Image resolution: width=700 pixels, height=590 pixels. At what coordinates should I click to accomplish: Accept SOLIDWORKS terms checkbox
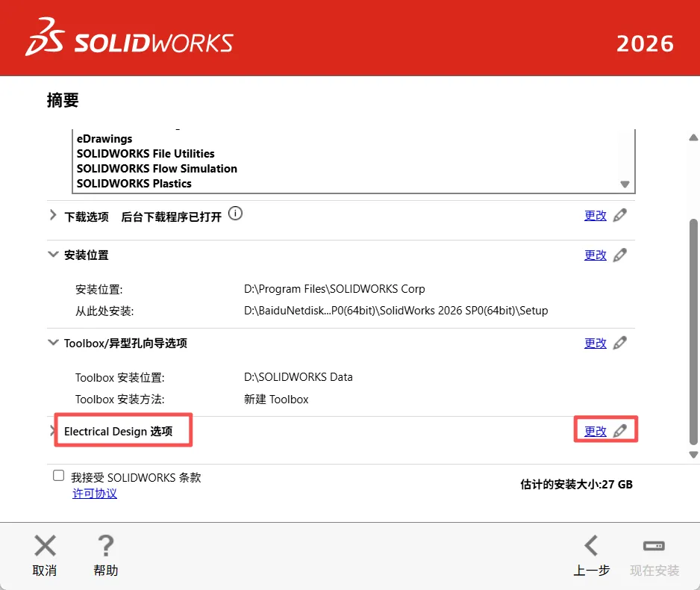(x=58, y=475)
